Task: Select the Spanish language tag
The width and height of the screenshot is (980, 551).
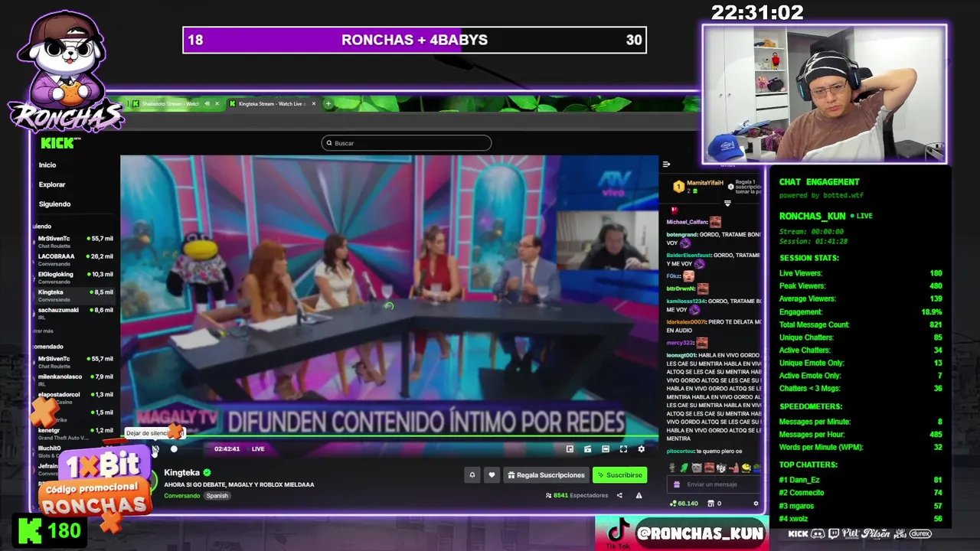Action: tap(217, 496)
